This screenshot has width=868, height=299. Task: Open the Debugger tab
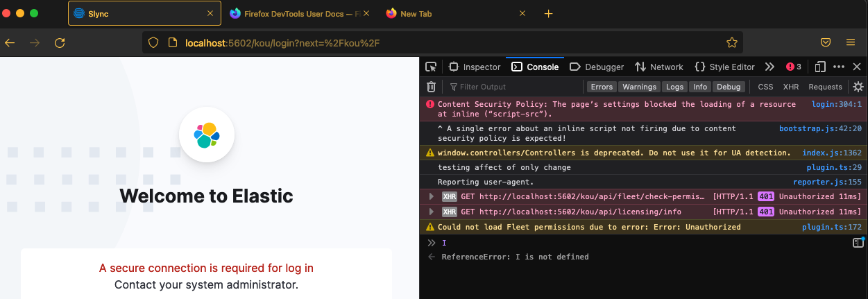pyautogui.click(x=597, y=67)
